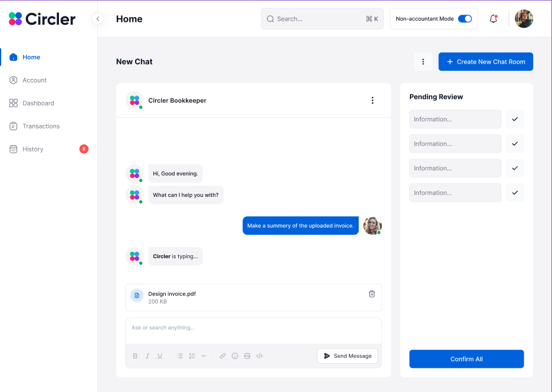Apply italic formatting in the message toolbar
The width and height of the screenshot is (552, 392).
click(x=147, y=355)
